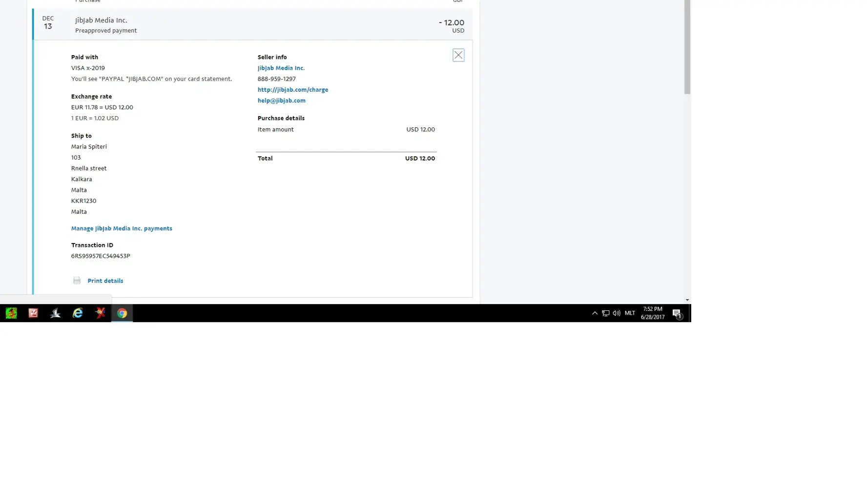Click the scrollbar down arrow
Viewport: 868px width, 488px height.
click(687, 300)
